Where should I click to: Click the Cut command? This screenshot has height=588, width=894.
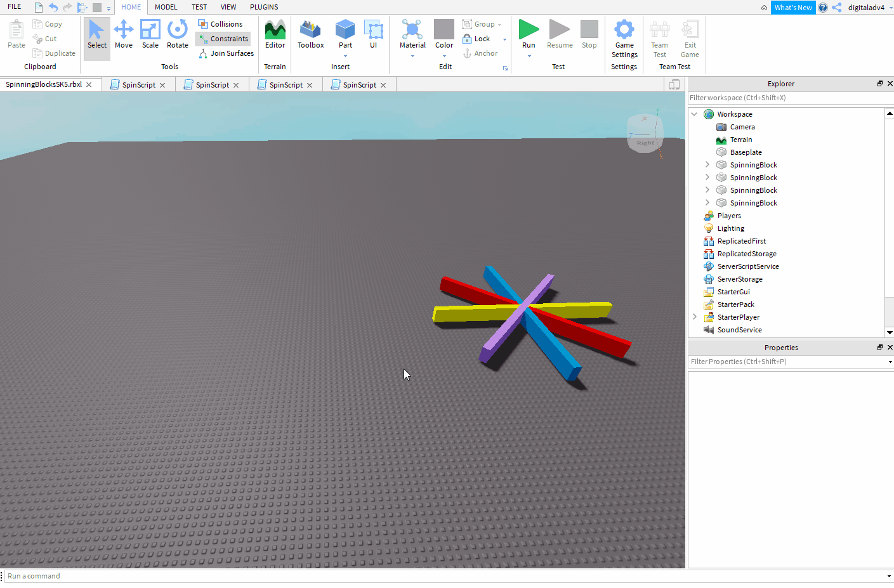click(x=44, y=39)
